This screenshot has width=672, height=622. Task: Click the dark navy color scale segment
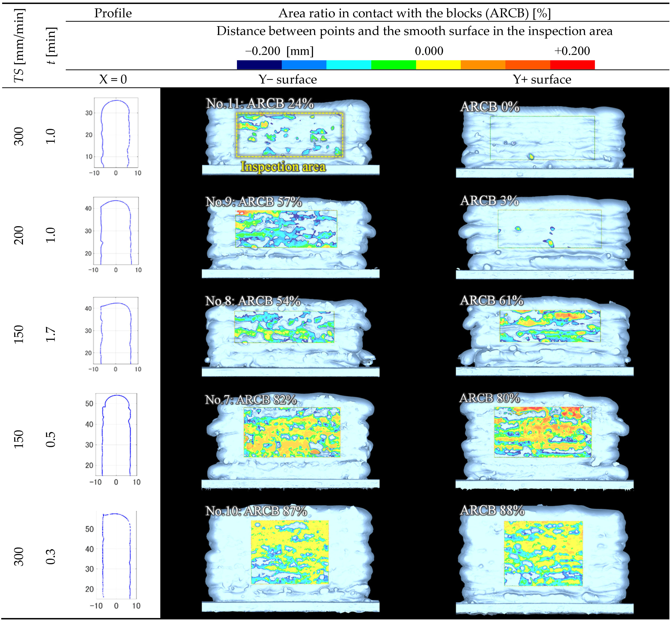click(x=259, y=65)
